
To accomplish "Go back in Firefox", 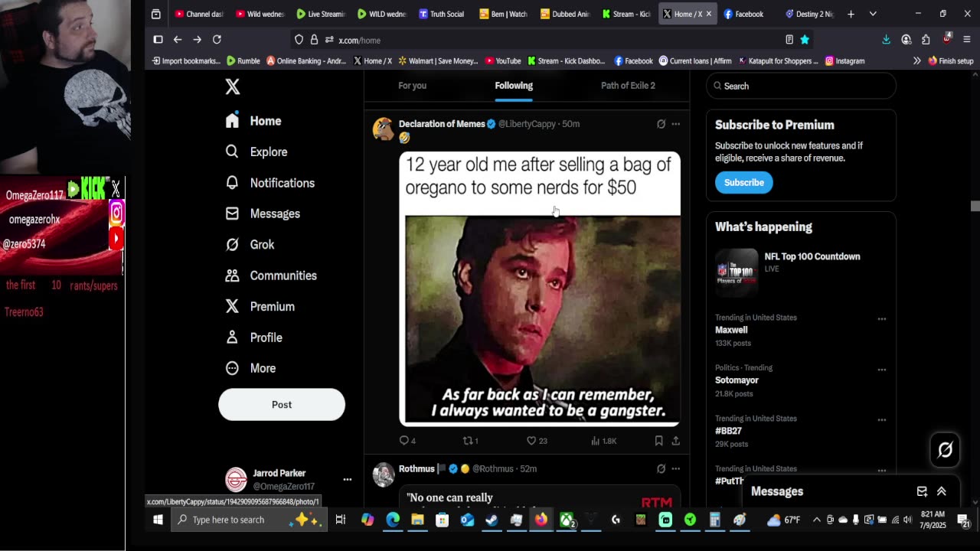I will (178, 40).
